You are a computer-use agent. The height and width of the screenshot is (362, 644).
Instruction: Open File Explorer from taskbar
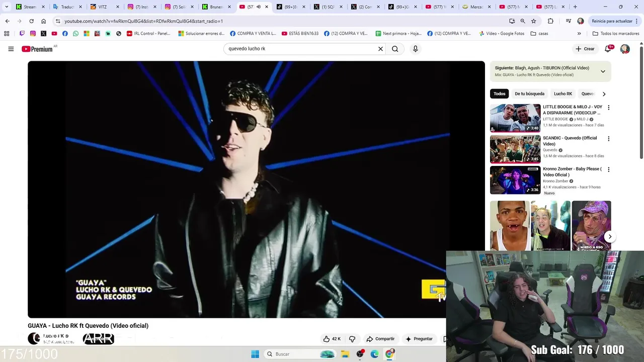click(x=345, y=354)
